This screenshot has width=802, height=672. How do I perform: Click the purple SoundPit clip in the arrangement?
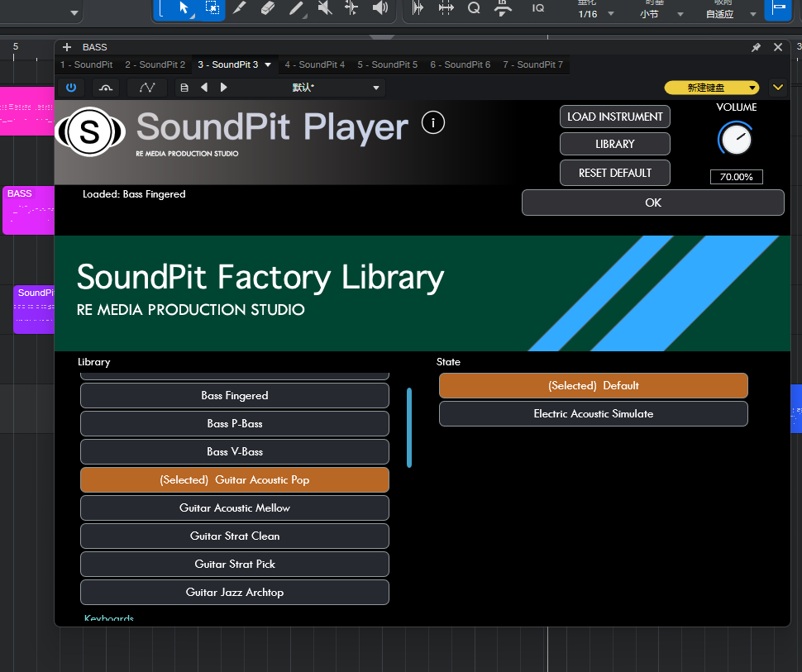pos(34,309)
